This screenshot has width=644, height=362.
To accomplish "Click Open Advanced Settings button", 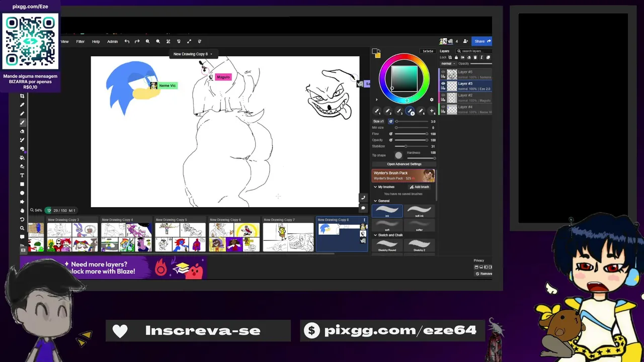I will pos(404,164).
